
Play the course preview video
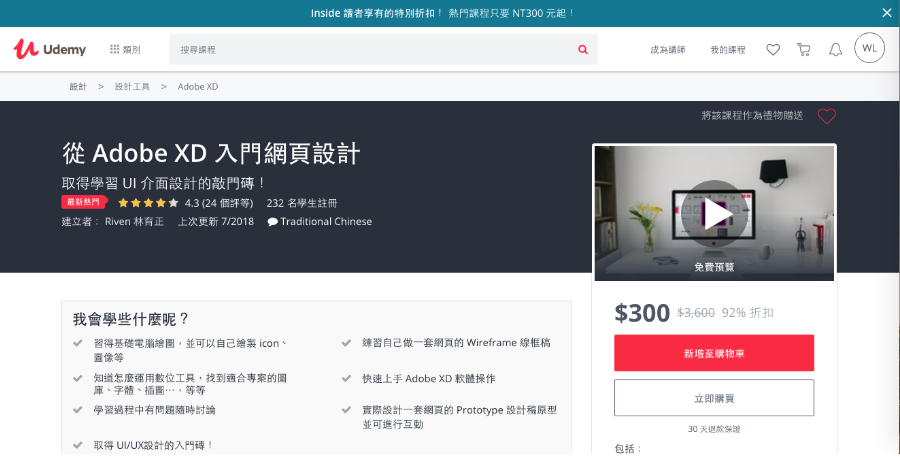point(715,214)
